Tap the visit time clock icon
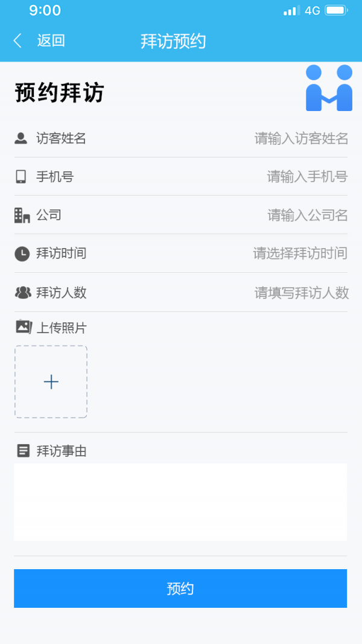This screenshot has height=644, width=362. click(22, 253)
